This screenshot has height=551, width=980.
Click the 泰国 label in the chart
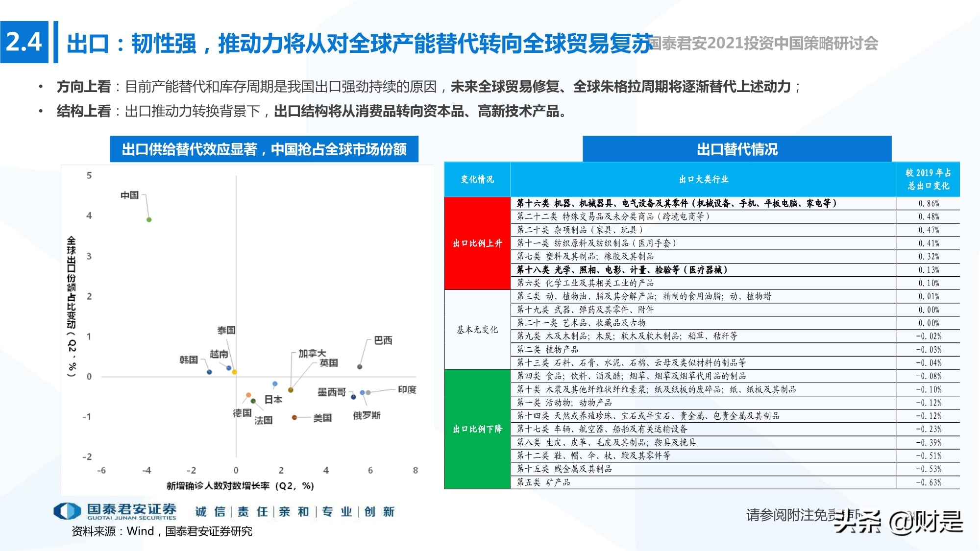[226, 331]
